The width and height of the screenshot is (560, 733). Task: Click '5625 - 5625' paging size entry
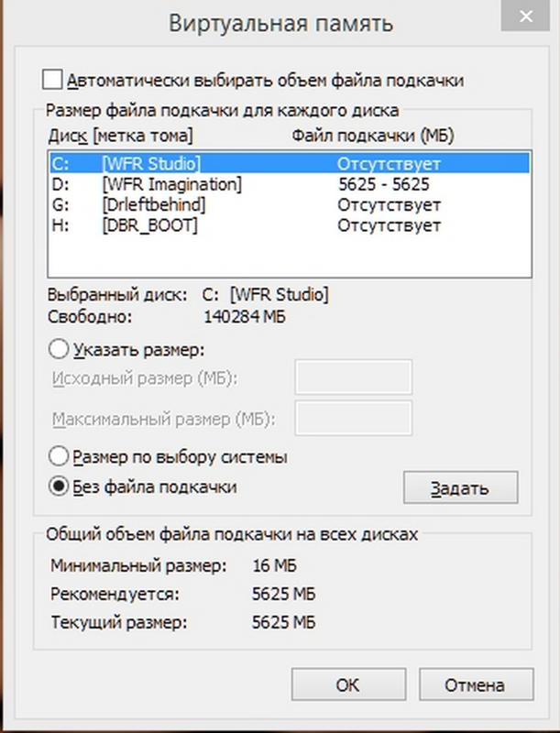(383, 184)
